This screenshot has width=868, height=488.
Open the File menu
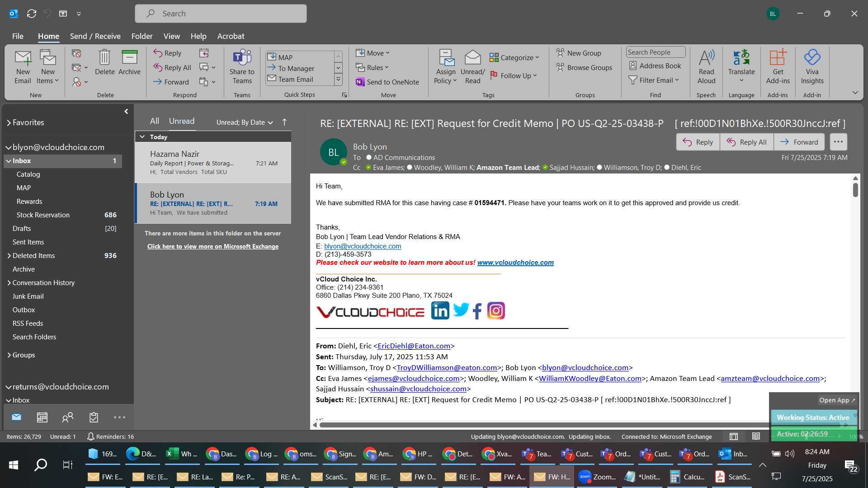[18, 36]
